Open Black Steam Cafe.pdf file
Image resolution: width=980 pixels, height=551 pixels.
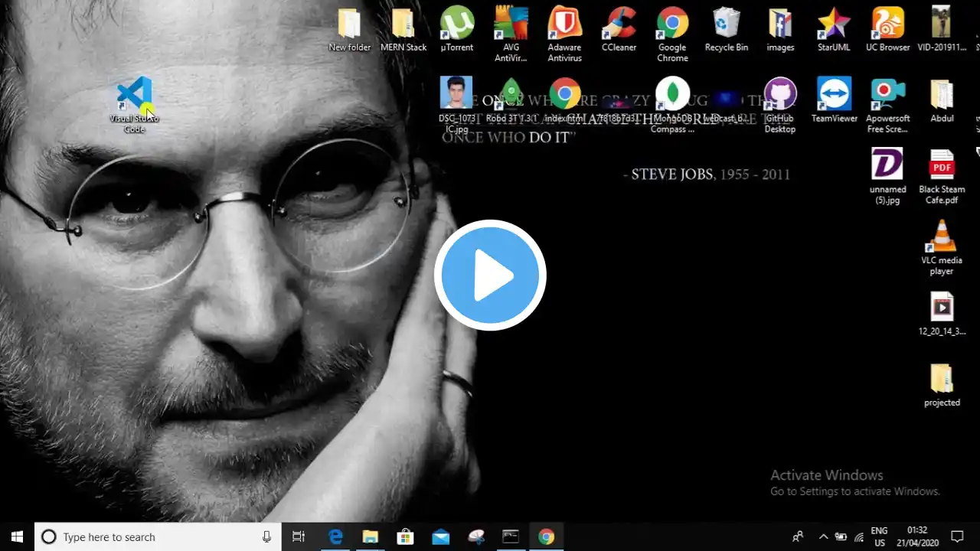(942, 177)
